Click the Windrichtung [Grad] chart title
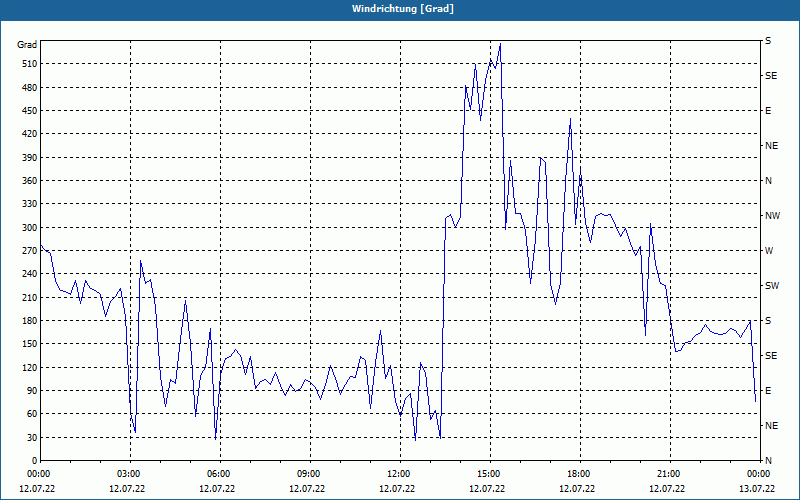This screenshot has height=500, width=800. click(403, 9)
